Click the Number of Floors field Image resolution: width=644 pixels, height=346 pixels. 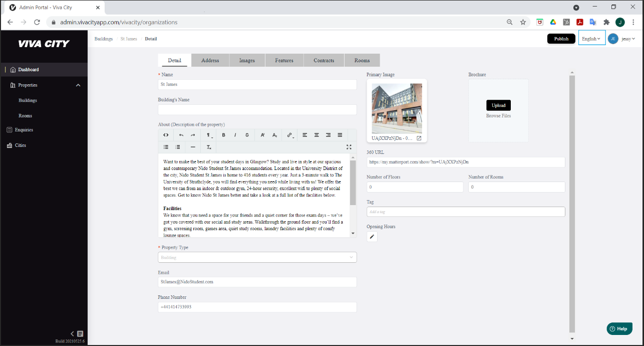(x=415, y=187)
